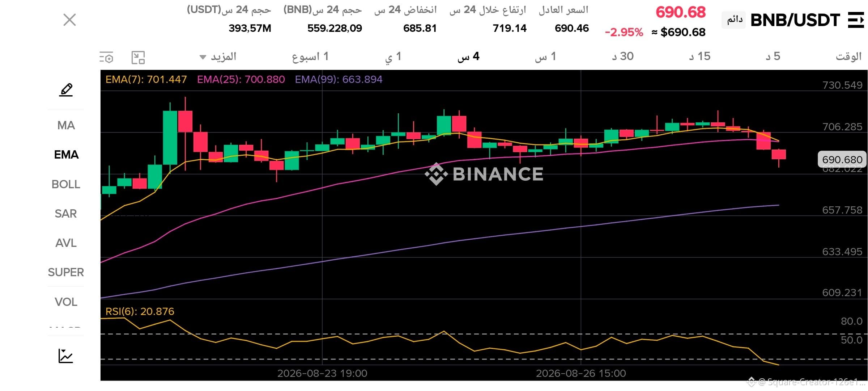Screen dimensions: 868x391
Task: Select the 1 اسبوع timeframe
Action: [x=310, y=57]
